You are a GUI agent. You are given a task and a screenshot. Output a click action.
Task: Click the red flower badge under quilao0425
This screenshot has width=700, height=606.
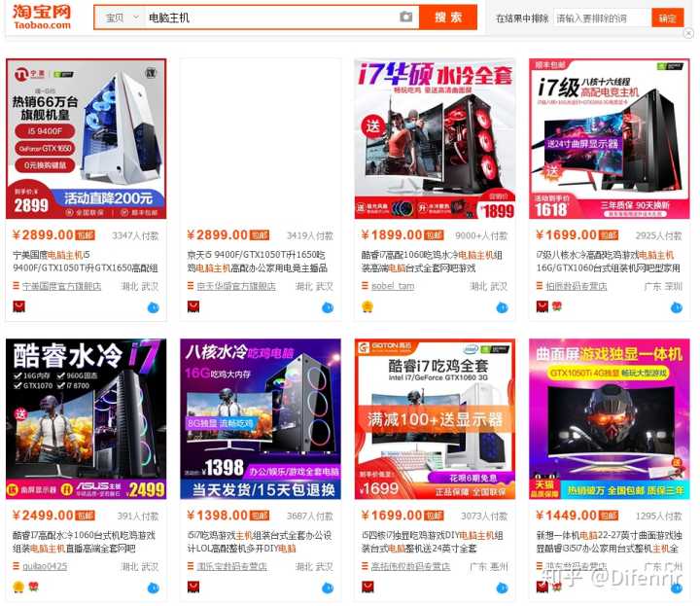point(33,587)
